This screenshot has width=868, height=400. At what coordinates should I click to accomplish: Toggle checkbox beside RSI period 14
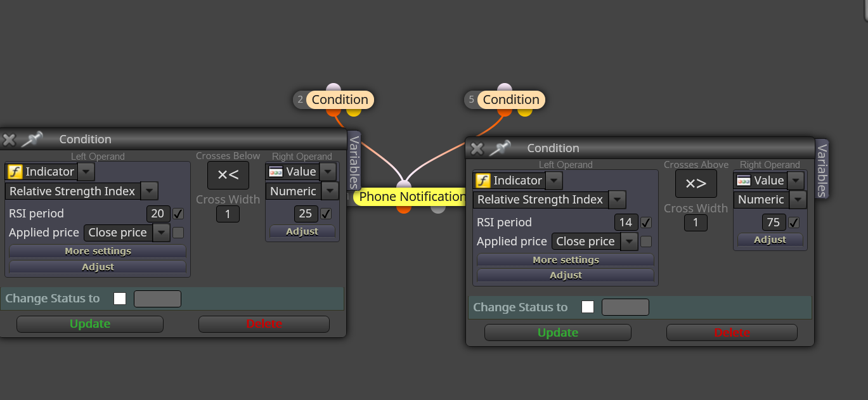(646, 223)
